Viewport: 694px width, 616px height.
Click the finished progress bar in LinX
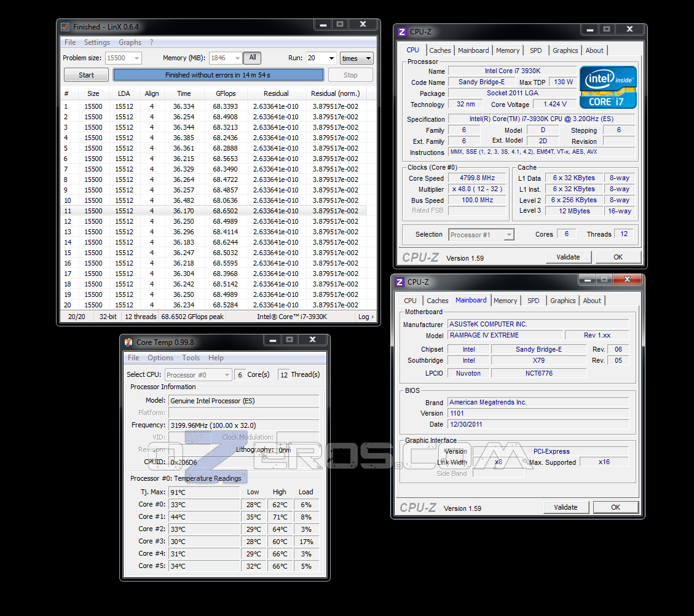pos(218,75)
